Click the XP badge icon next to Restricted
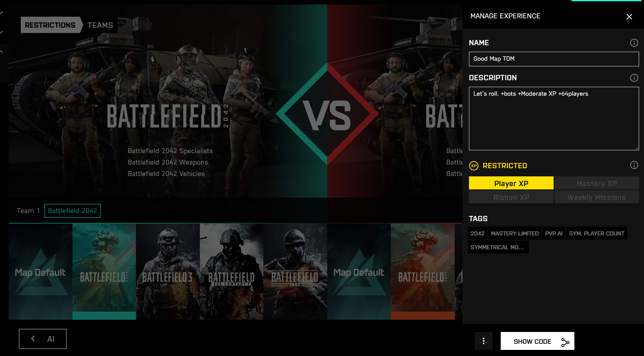Image resolution: width=644 pixels, height=356 pixels. [x=474, y=166]
